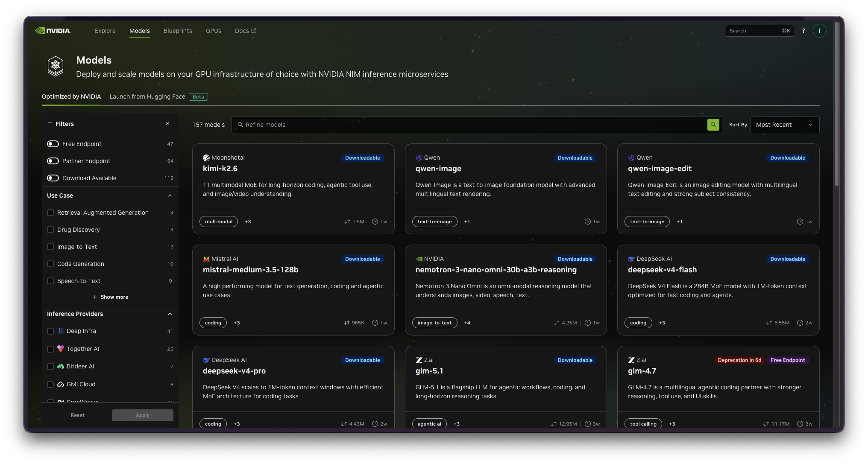Check the GMI Cloud provider checkbox
Screen dimensions: 868x464
pos(50,385)
